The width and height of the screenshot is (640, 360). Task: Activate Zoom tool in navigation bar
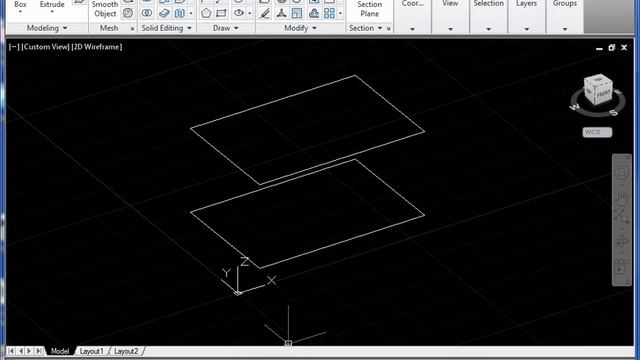pyautogui.click(x=622, y=216)
